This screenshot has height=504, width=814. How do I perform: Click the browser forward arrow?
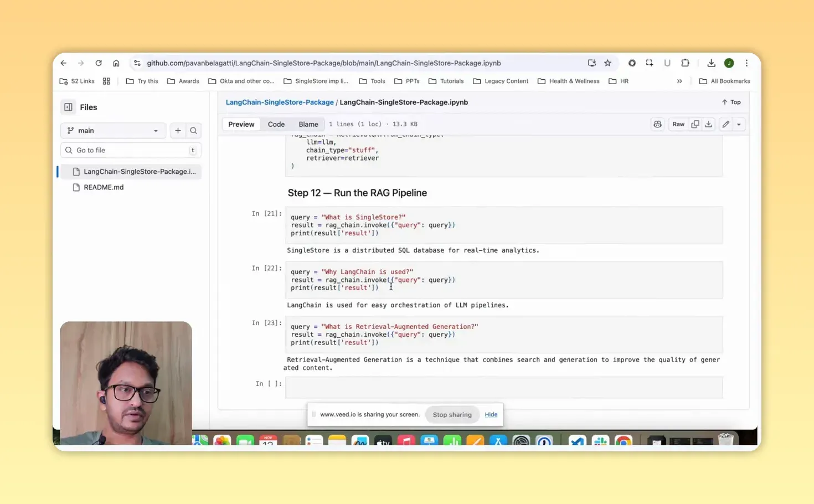click(81, 63)
